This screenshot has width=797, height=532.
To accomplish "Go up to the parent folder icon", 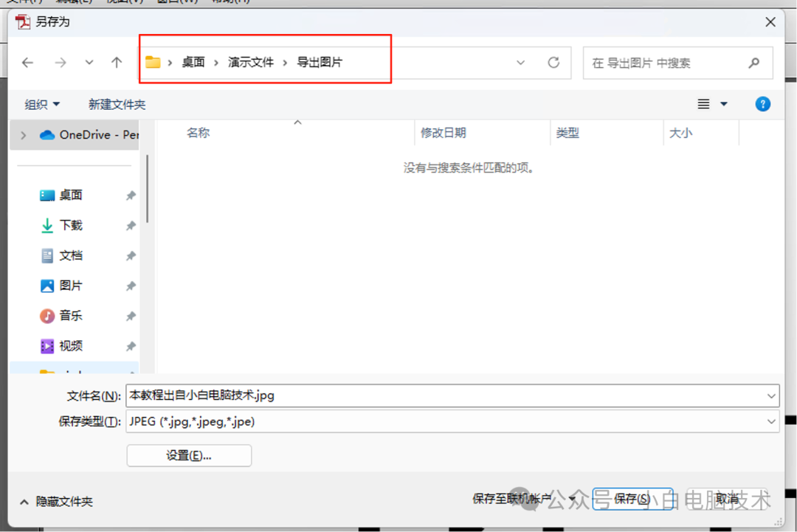I will 116,62.
